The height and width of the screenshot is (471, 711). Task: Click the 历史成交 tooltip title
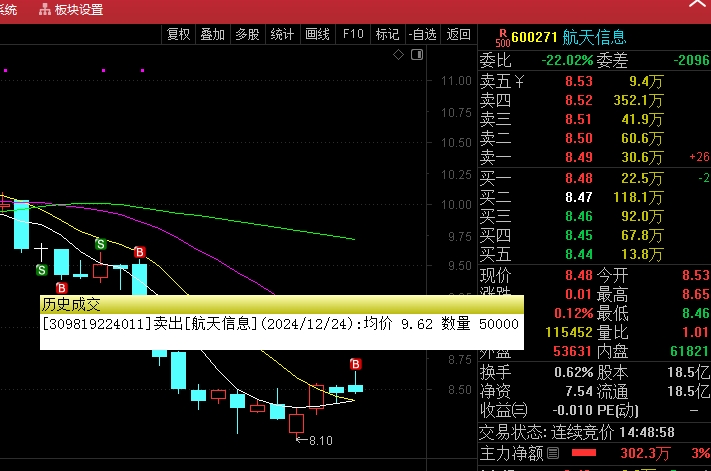[71, 305]
